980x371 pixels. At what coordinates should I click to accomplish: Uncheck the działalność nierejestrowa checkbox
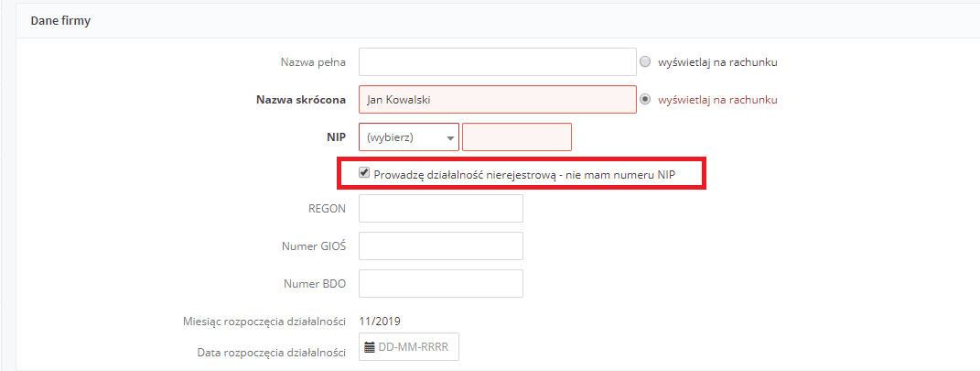[x=364, y=172]
